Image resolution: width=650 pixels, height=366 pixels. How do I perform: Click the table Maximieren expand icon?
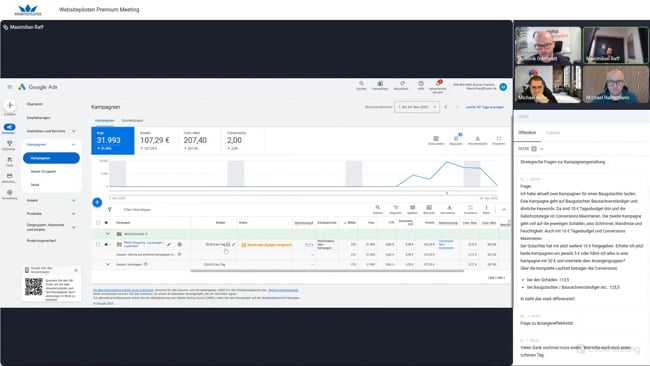(470, 207)
